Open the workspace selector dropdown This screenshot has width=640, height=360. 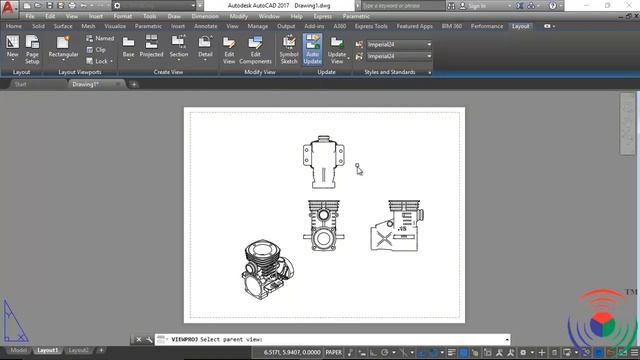pos(154,6)
